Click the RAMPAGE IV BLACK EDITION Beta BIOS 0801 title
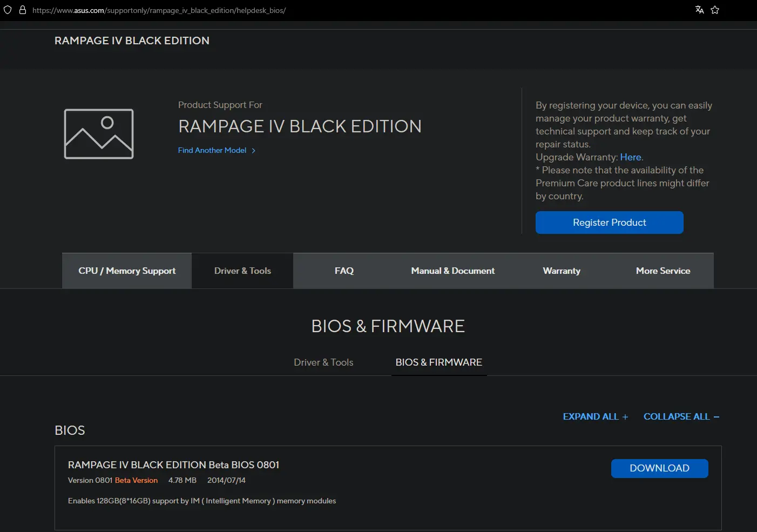The image size is (757, 532). click(x=173, y=465)
